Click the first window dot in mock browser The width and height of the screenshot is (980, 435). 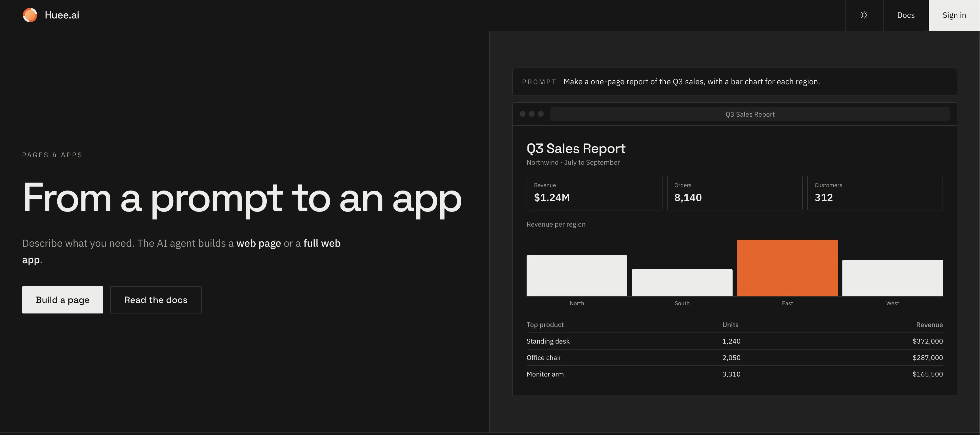click(x=523, y=114)
